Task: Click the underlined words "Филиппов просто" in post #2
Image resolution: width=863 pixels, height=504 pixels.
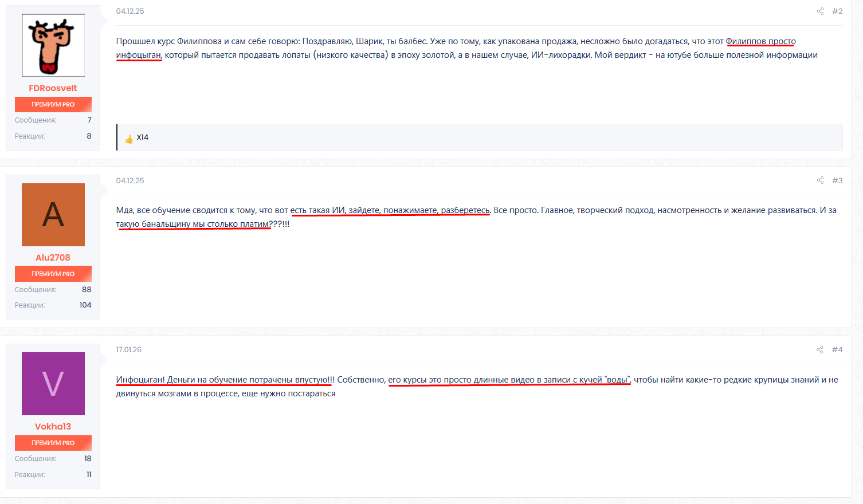Action: pyautogui.click(x=760, y=41)
